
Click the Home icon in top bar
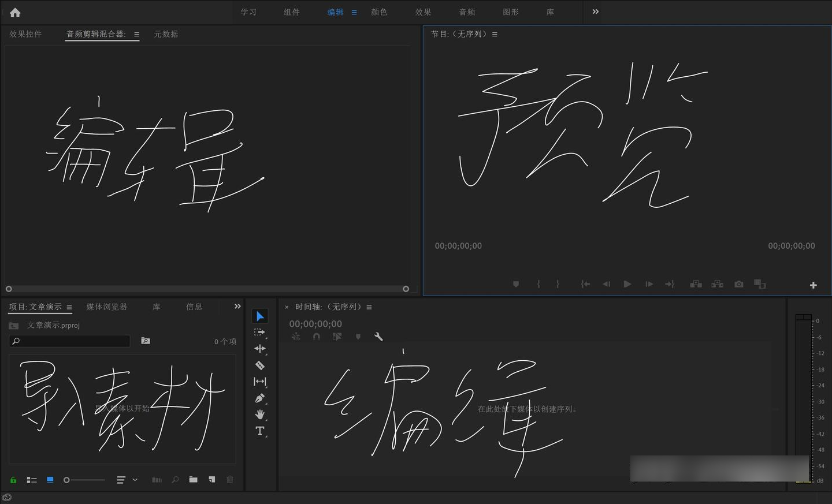[x=15, y=12]
